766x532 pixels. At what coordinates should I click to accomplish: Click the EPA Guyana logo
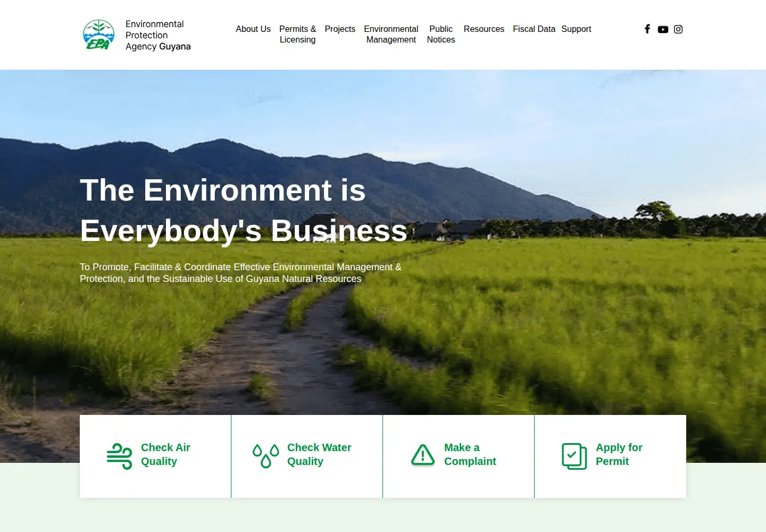(x=99, y=35)
